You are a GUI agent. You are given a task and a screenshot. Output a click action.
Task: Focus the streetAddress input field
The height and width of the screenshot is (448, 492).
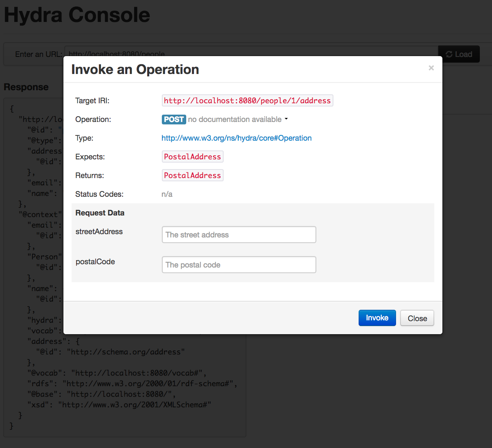click(239, 235)
